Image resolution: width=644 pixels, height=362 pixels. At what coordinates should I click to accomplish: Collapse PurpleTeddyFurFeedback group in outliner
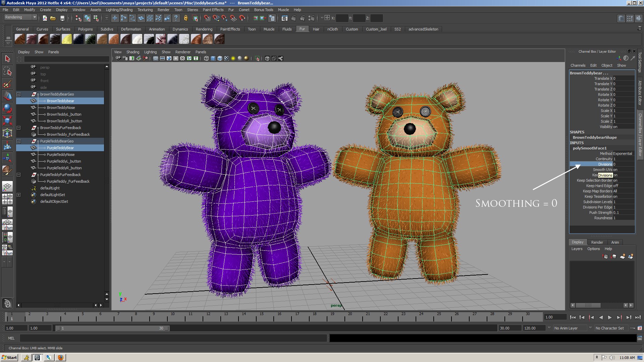tap(19, 175)
